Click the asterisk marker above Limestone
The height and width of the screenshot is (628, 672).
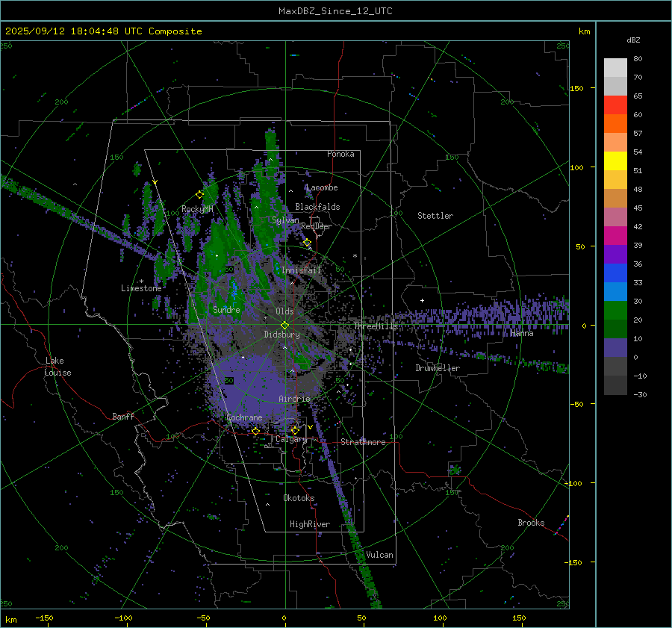tap(141, 282)
